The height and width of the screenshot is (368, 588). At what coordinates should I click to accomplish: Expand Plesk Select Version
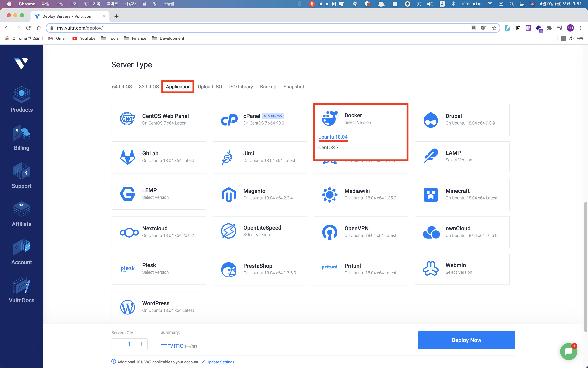[155, 272]
